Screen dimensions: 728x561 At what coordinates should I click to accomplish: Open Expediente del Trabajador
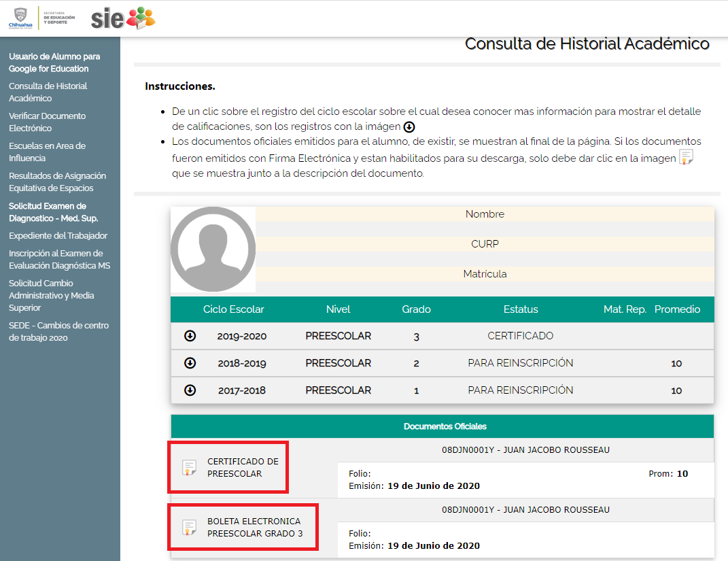pos(58,236)
